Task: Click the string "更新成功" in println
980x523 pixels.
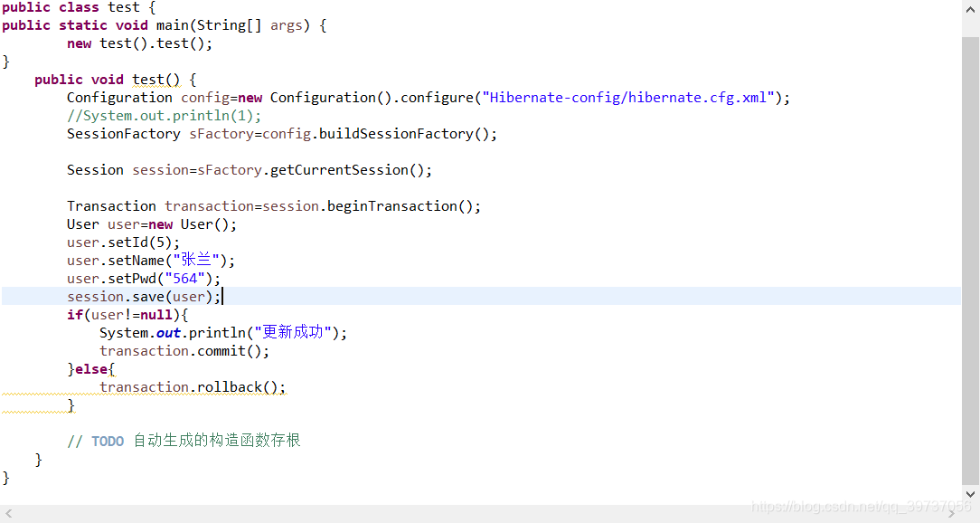Action: [x=293, y=332]
